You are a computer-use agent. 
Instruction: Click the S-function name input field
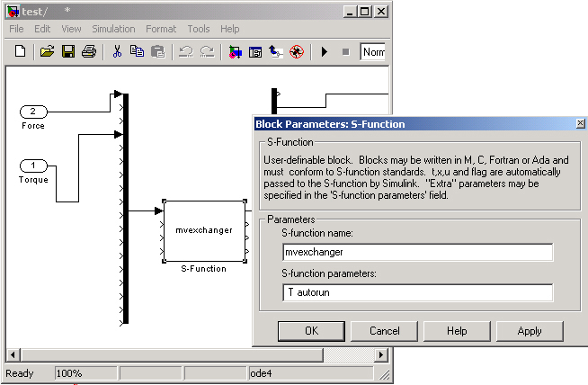tap(416, 252)
